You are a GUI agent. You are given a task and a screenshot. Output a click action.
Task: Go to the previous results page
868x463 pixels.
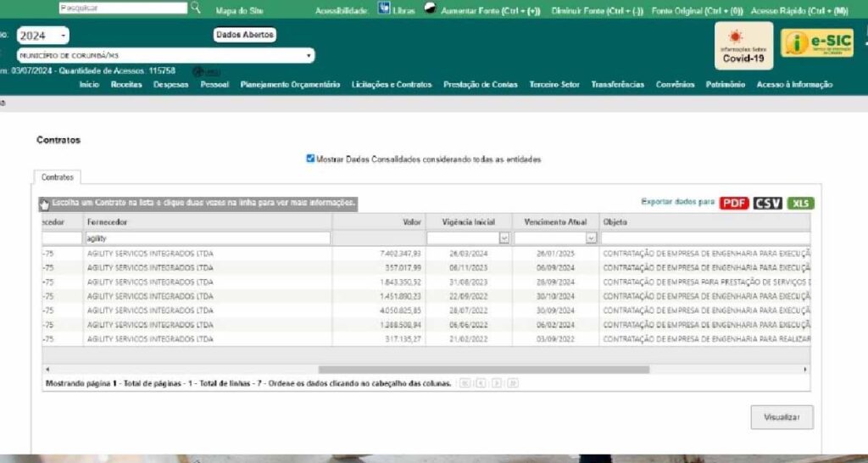click(481, 383)
